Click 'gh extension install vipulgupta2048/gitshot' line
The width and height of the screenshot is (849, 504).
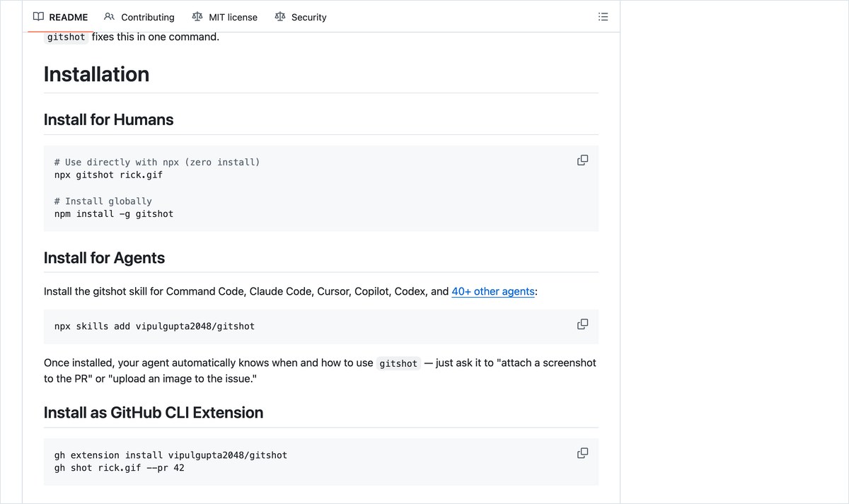[171, 455]
